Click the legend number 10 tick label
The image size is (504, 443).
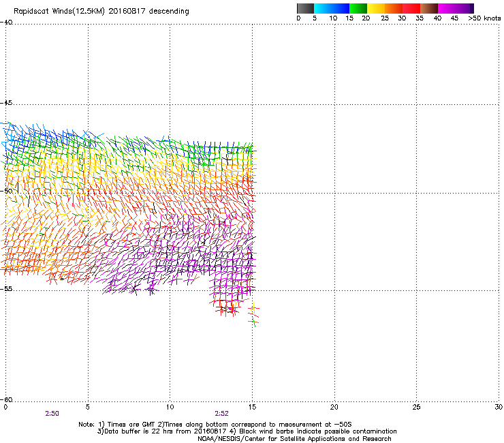pos(333,18)
